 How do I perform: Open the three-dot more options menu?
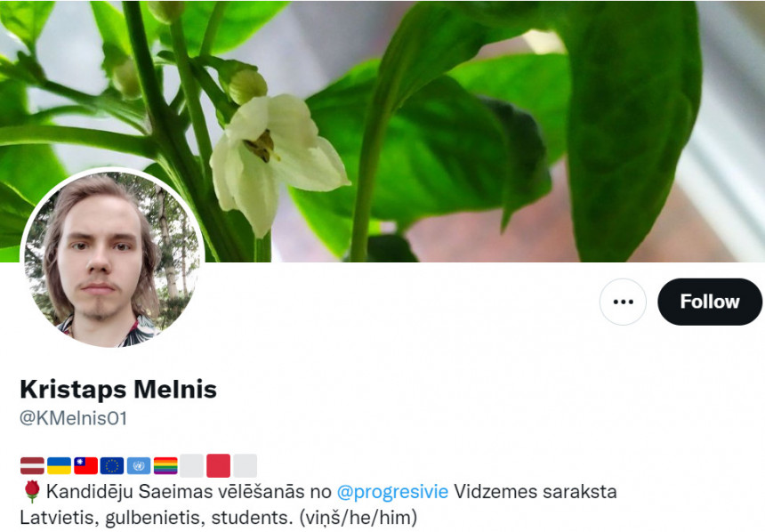pos(623,302)
